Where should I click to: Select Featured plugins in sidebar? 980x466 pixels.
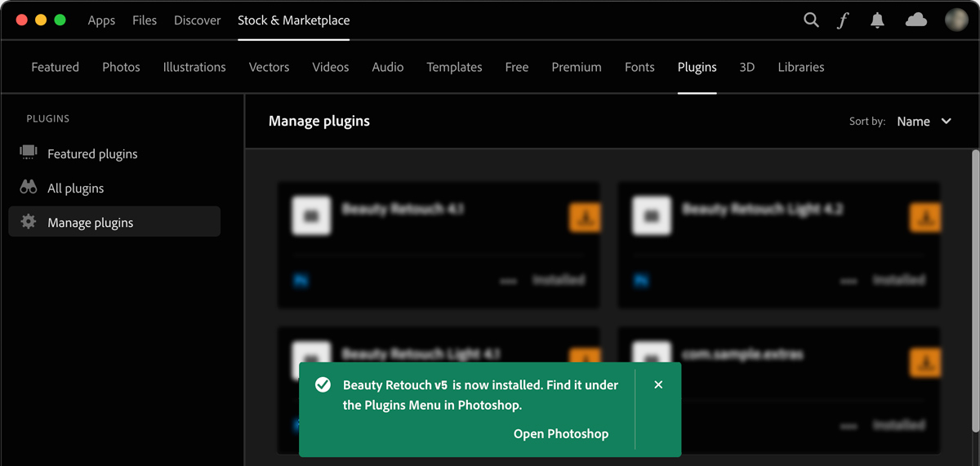pyautogui.click(x=92, y=153)
